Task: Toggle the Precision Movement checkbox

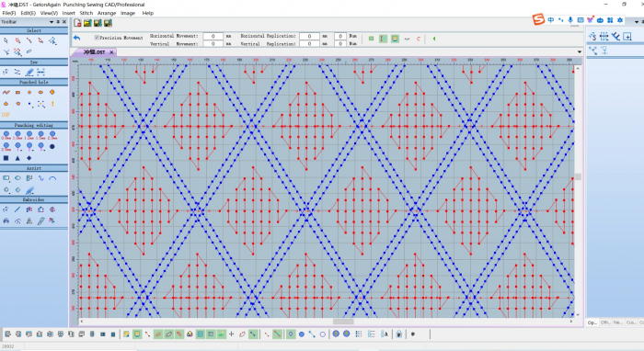Action: coord(97,38)
